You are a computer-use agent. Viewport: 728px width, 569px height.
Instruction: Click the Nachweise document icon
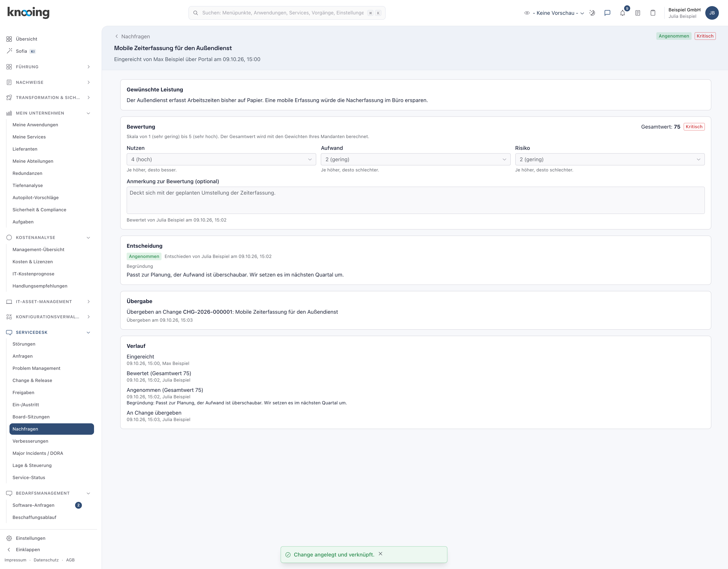[x=9, y=82]
